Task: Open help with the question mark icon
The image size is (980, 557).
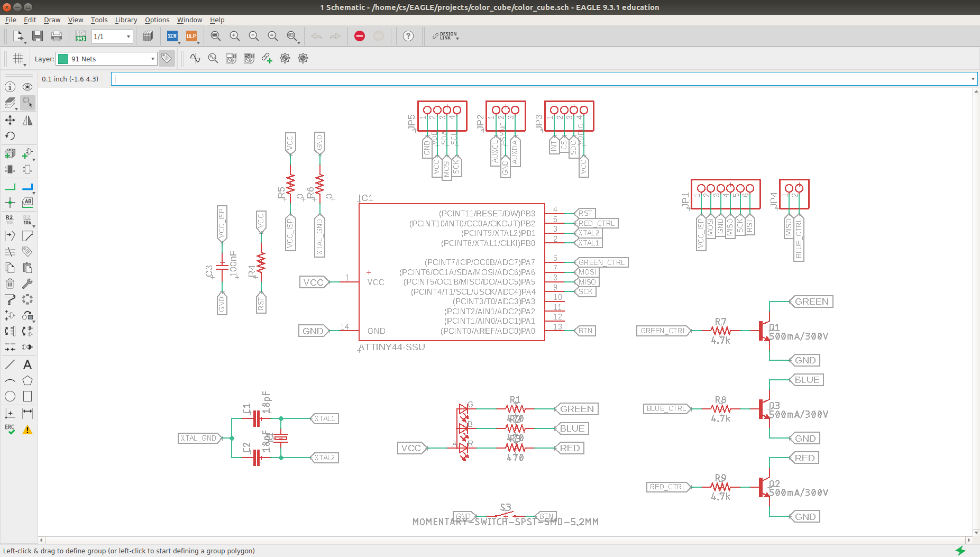Action: 408,36
